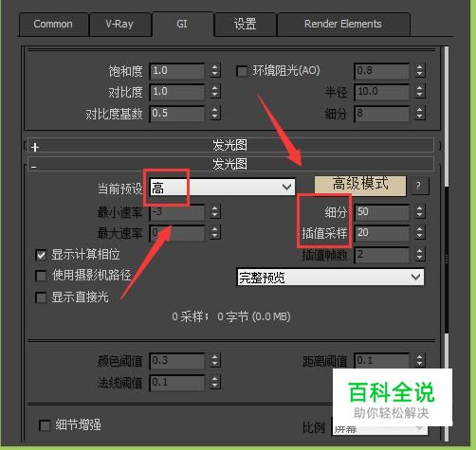
Task: Adjust the 最小速率 spinner arrows
Action: coord(215,211)
